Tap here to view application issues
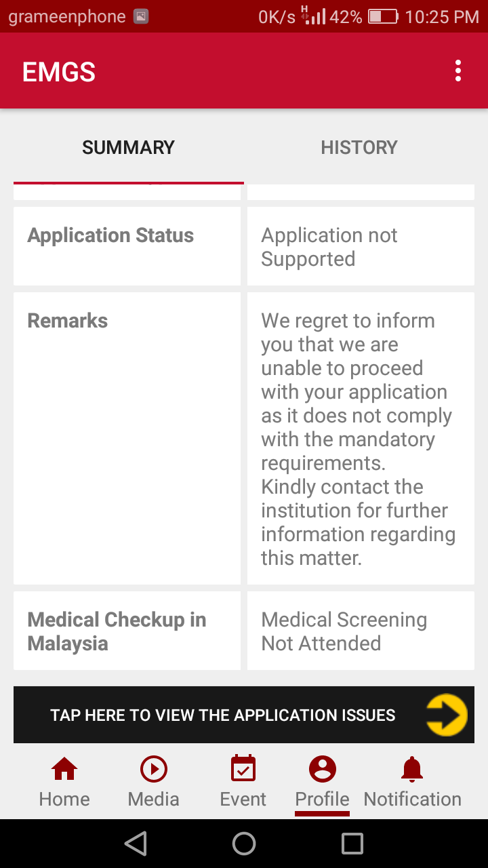This screenshot has width=488, height=868. (x=223, y=715)
